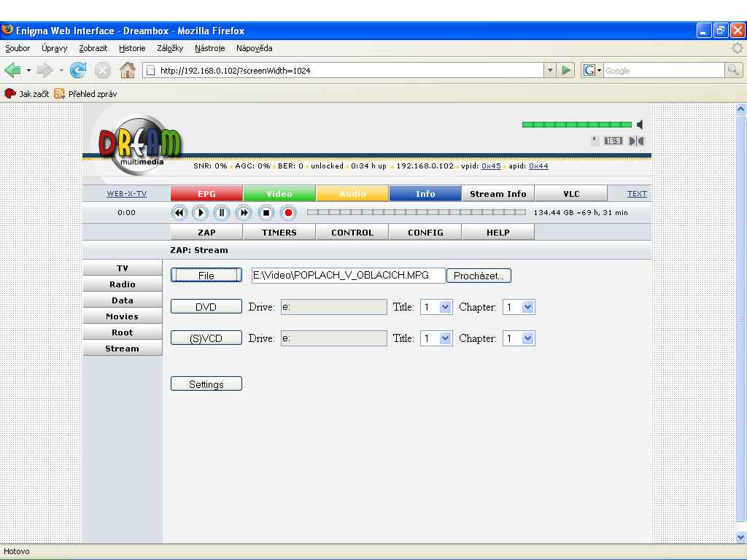Select the HELP menu tab

(498, 233)
